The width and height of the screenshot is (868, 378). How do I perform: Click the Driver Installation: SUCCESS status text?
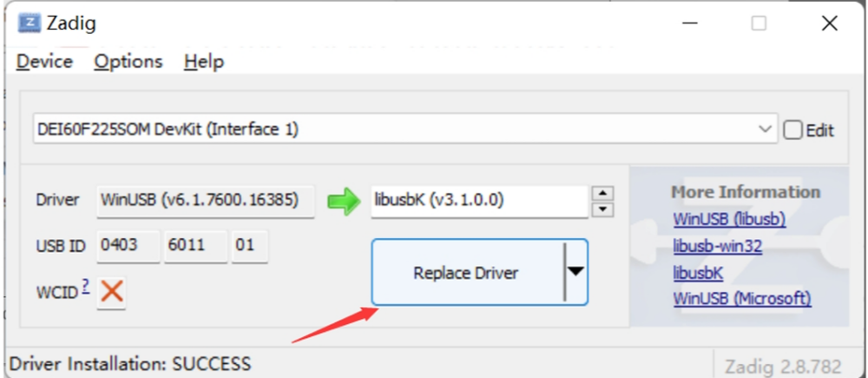[130, 364]
